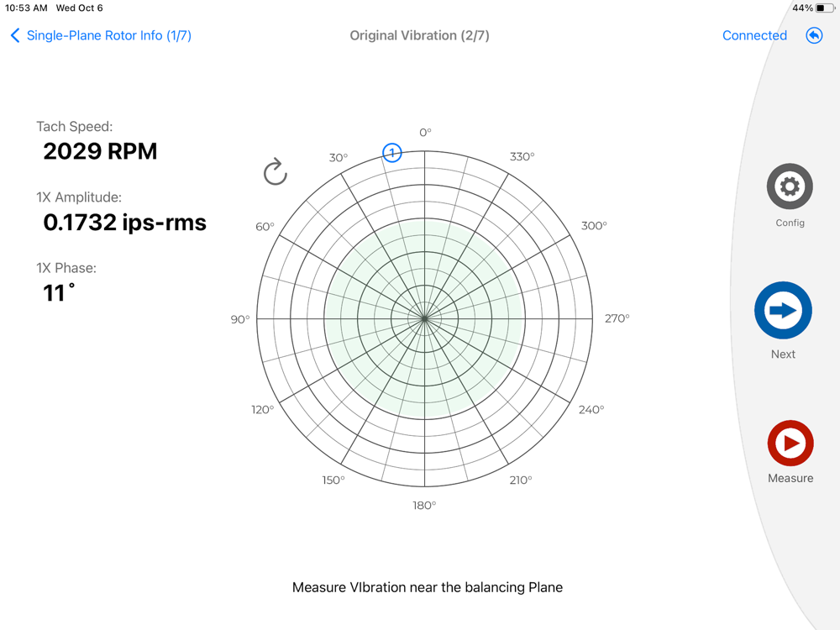Select the blue measurement point marker 1
840x630 pixels.
pyautogui.click(x=392, y=153)
